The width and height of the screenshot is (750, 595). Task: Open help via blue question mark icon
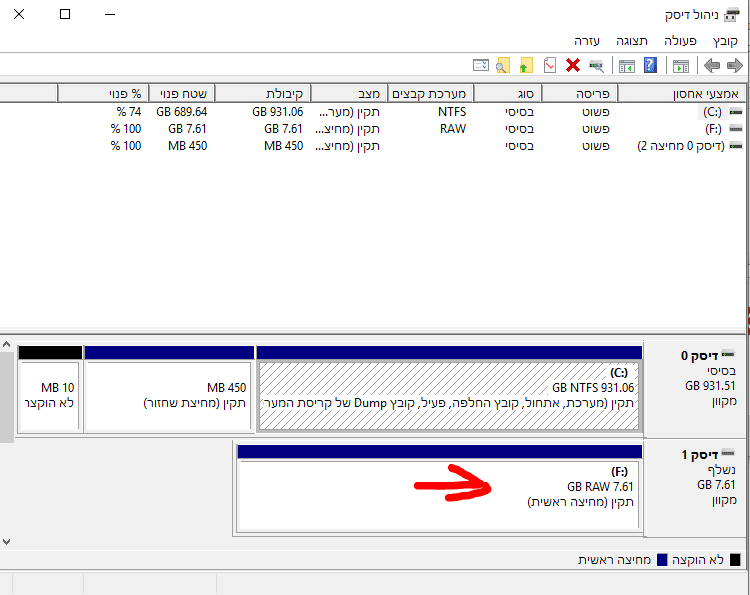650,66
